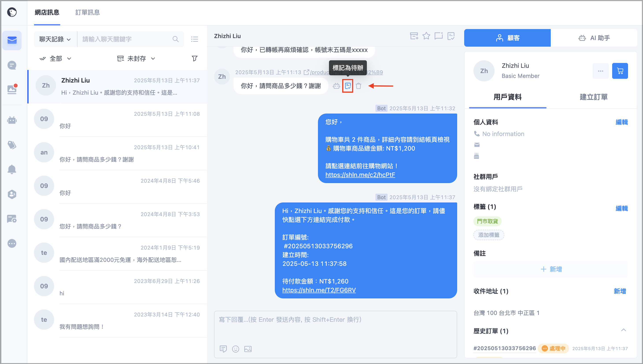Open the 聊天記錄 dropdown
Image resolution: width=643 pixels, height=364 pixels.
click(x=55, y=39)
